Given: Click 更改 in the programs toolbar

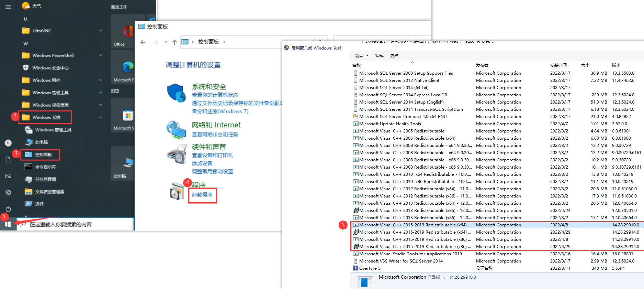Looking at the screenshot, I should pos(394,56).
